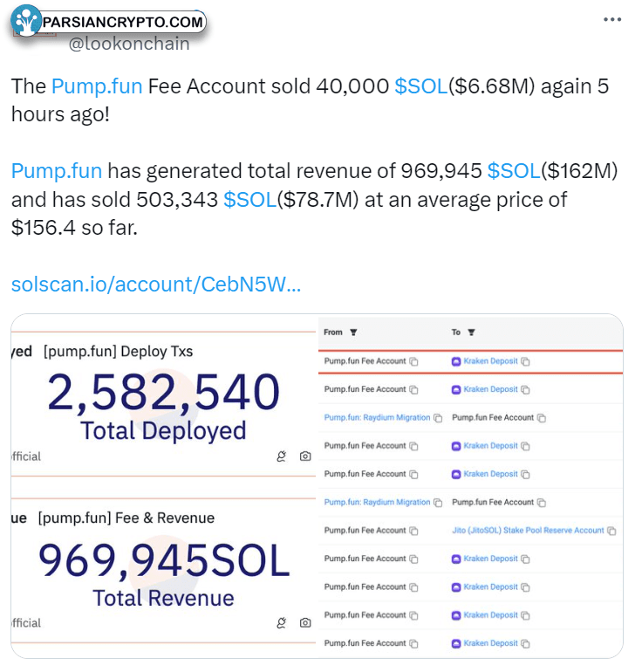The width and height of the screenshot is (642, 672).
Task: Copy Pump.fun Fee Account address in the first row
Action: coord(413,361)
